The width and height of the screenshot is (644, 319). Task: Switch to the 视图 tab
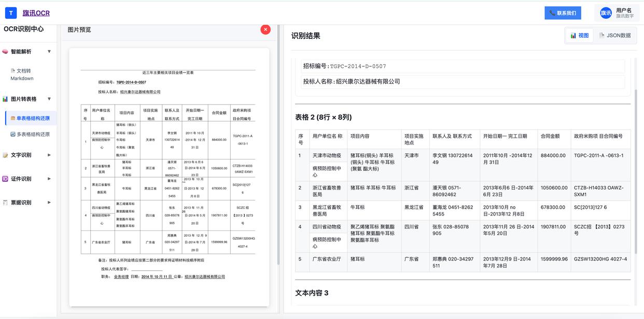coord(580,36)
